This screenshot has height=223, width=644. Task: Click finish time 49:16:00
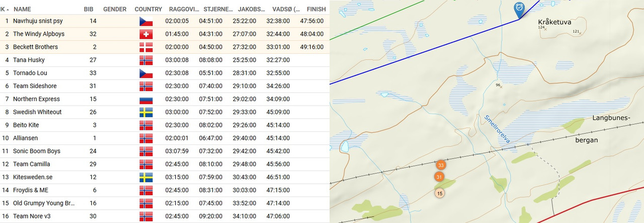pos(311,47)
